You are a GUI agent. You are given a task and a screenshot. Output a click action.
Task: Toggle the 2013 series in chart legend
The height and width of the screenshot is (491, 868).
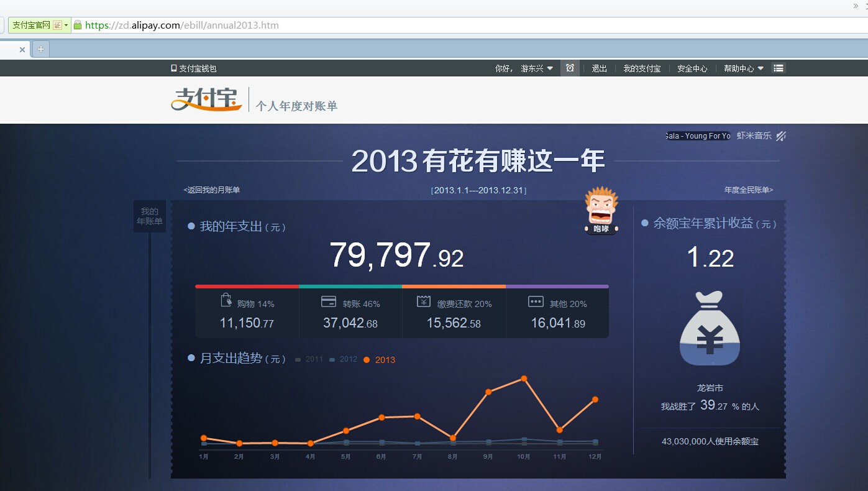[x=379, y=360]
